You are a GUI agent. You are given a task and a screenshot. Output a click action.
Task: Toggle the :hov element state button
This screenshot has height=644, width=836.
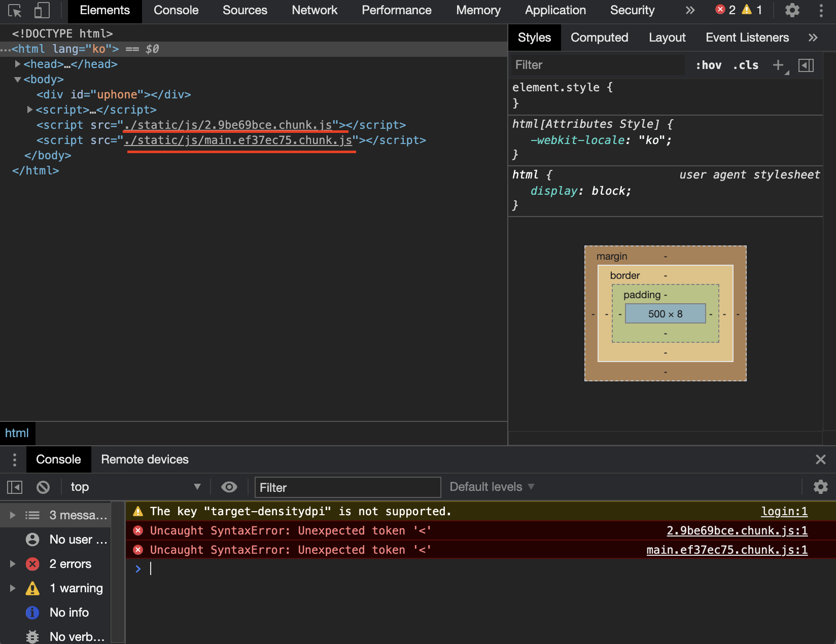pos(708,65)
